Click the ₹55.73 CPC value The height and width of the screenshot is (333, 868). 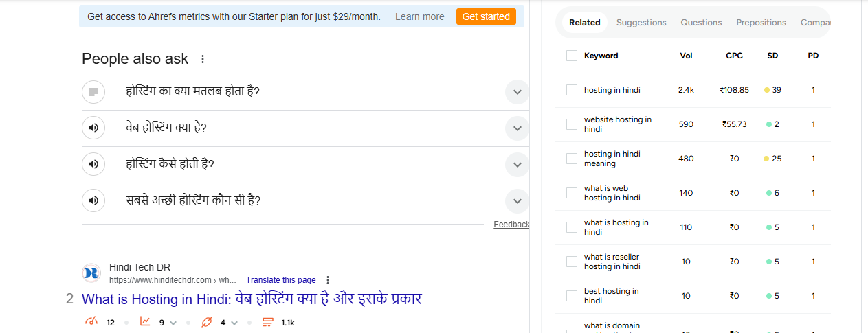click(x=734, y=124)
